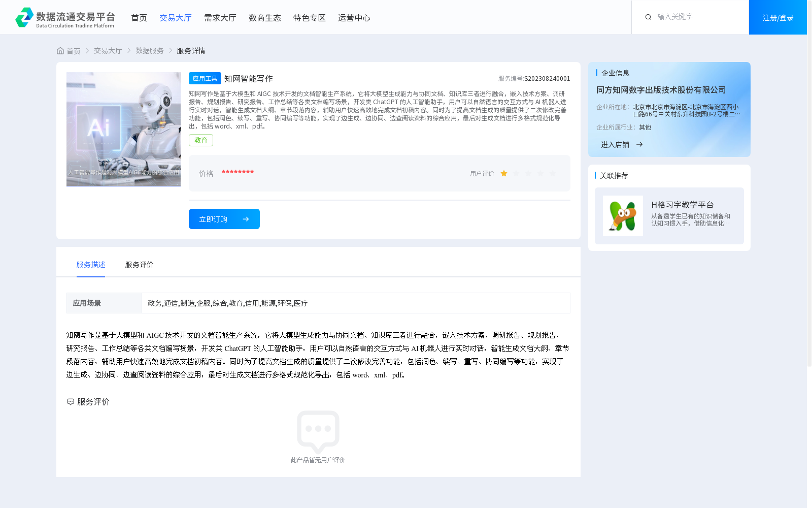The width and height of the screenshot is (812, 508).
Task: Click the search magnifier icon
Action: 648,17
